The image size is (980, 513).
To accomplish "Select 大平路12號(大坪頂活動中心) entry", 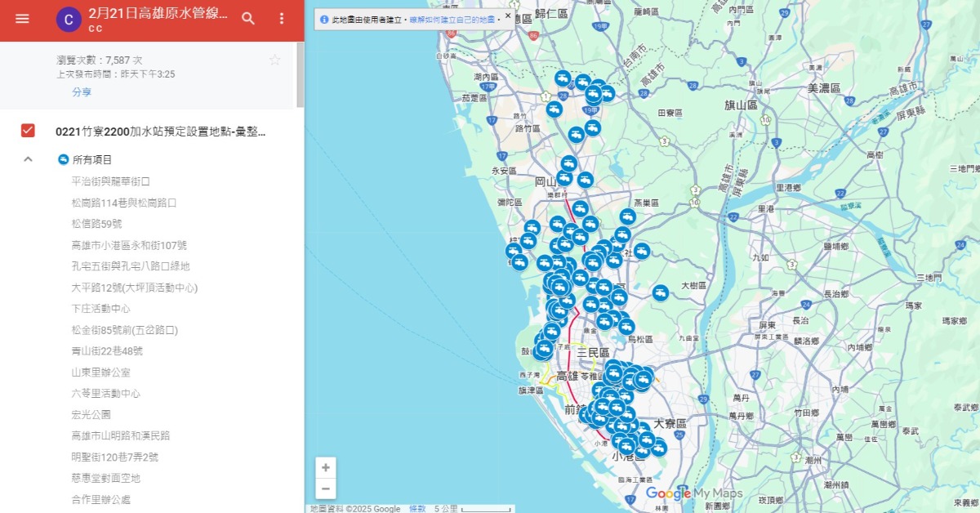I will pyautogui.click(x=134, y=288).
